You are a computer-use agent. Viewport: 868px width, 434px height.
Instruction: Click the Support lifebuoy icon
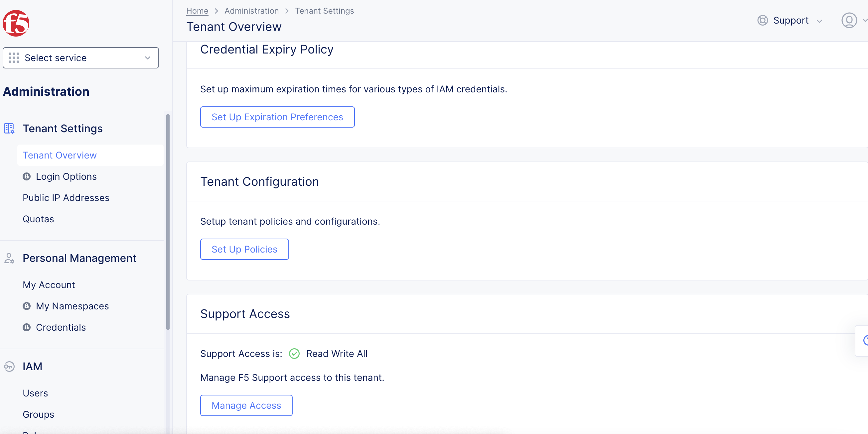tap(763, 20)
